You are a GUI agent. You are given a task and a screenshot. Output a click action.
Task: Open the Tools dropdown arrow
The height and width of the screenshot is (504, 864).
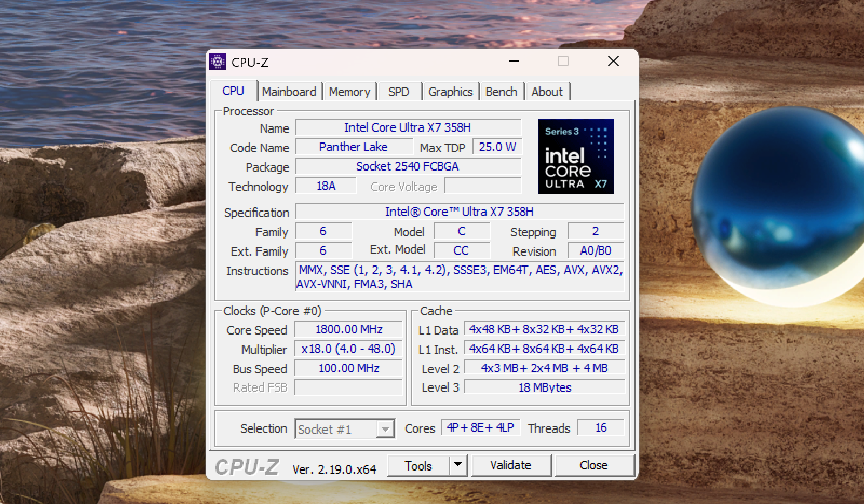pos(458,465)
